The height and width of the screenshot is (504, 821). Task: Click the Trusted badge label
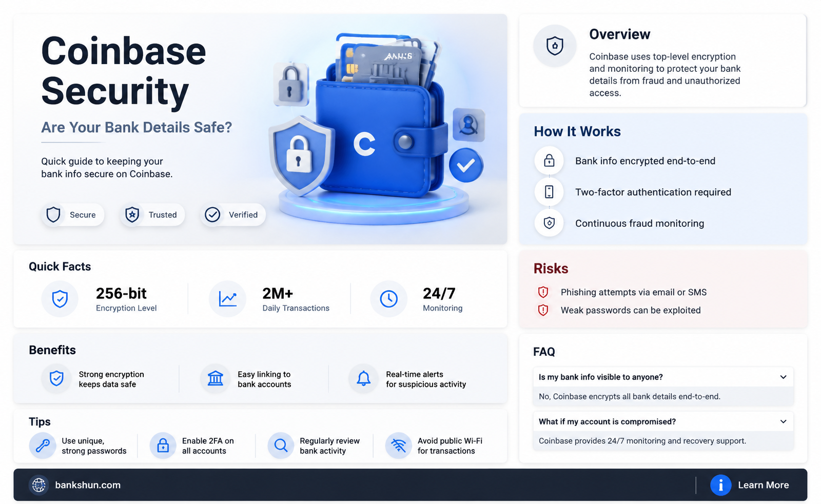pyautogui.click(x=163, y=215)
